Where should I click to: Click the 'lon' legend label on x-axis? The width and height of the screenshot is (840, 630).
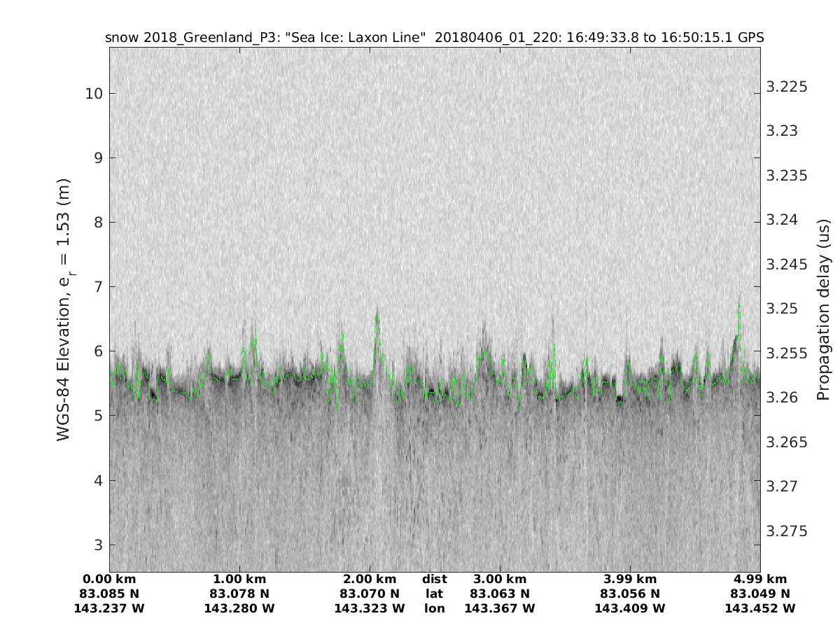[x=434, y=609]
